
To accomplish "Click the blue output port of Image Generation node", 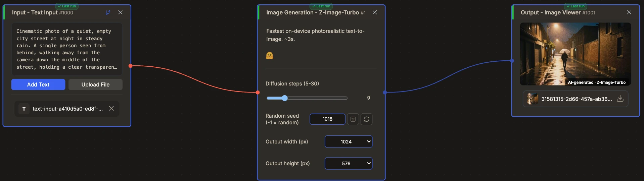I will tap(385, 92).
